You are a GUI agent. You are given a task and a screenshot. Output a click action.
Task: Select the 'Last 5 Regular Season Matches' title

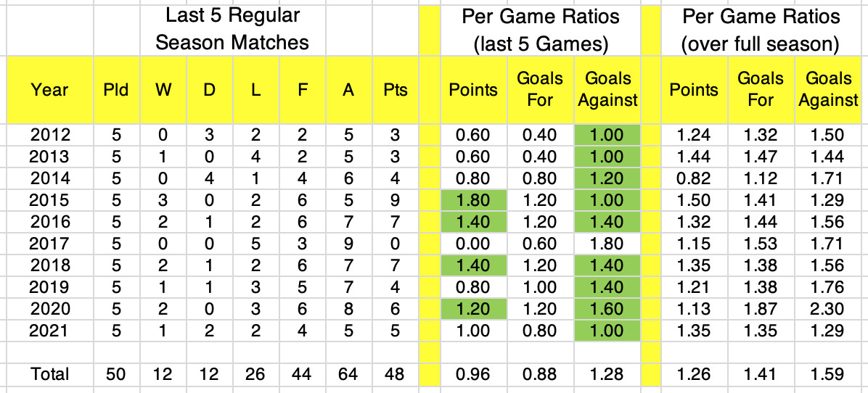pos(232,29)
